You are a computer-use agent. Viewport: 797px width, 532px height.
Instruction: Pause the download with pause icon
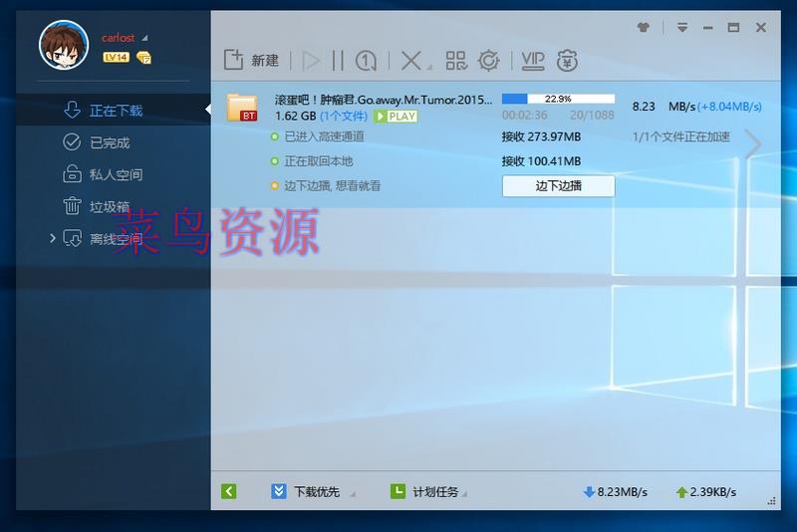[x=338, y=61]
